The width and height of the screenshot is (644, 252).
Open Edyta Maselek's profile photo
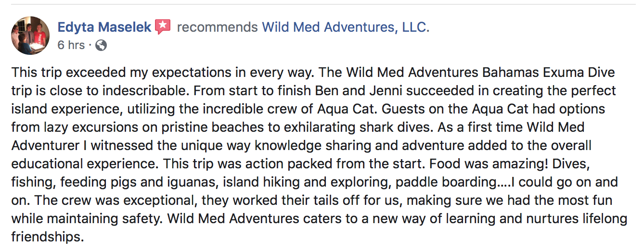30,36
